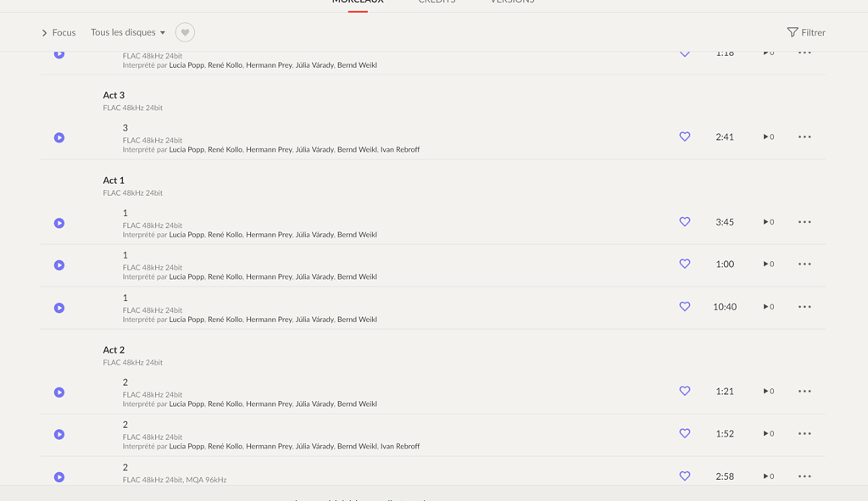Expand the Focus section chevron
This screenshot has height=501, width=868.
click(x=42, y=32)
